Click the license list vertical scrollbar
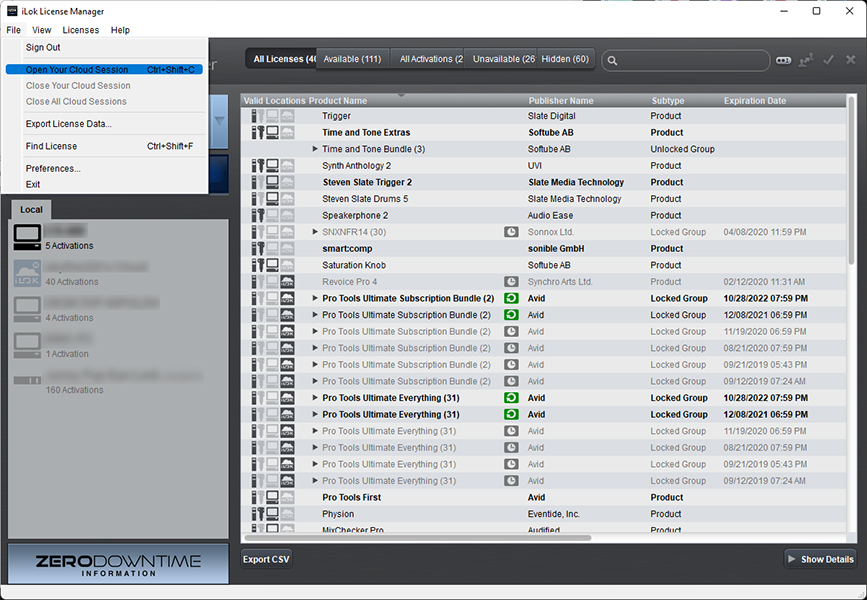The width and height of the screenshot is (867, 600). tap(852, 300)
